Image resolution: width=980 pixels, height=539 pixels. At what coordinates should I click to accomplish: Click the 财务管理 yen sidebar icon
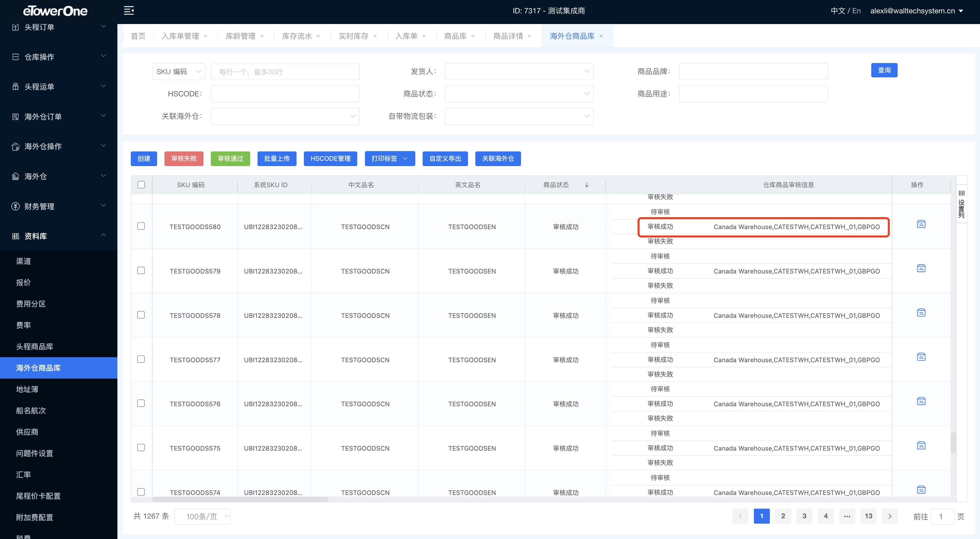(15, 206)
